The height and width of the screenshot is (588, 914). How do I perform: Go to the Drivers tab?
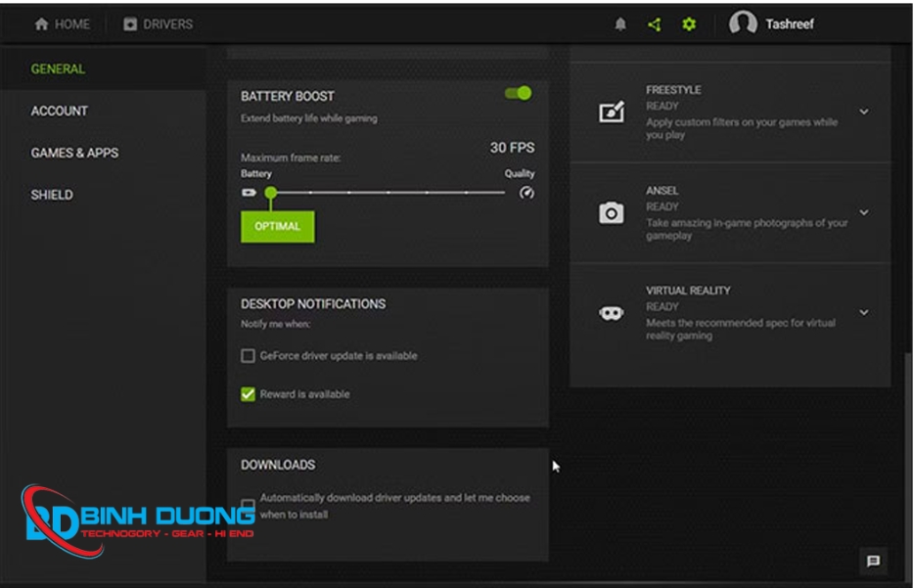pos(158,24)
